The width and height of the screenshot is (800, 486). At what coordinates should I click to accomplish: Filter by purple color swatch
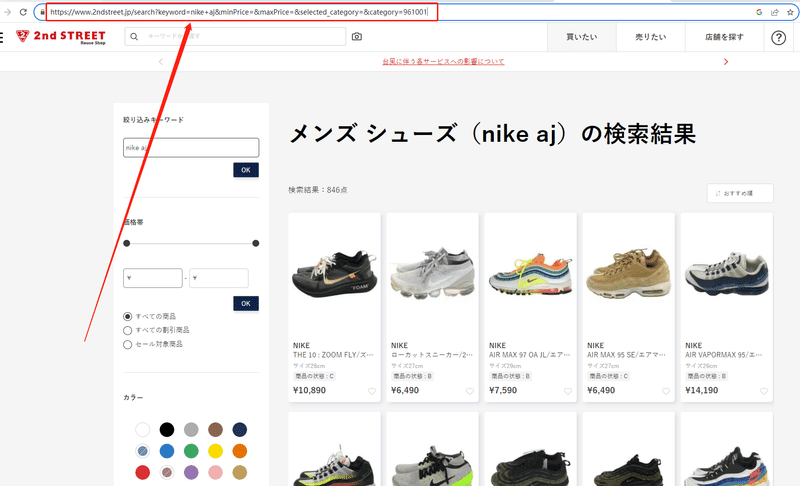tap(191, 472)
